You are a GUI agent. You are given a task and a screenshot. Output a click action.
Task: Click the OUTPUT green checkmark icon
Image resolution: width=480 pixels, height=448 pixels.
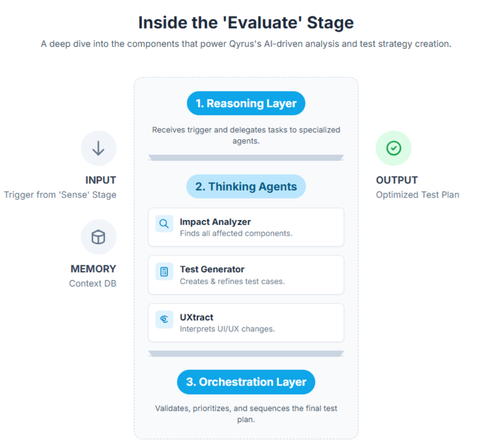click(393, 148)
